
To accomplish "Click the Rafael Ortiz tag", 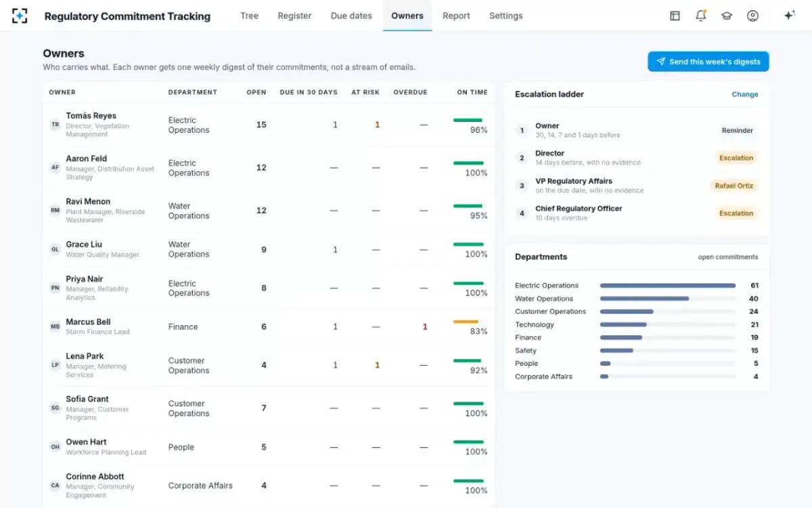I will 734,186.
